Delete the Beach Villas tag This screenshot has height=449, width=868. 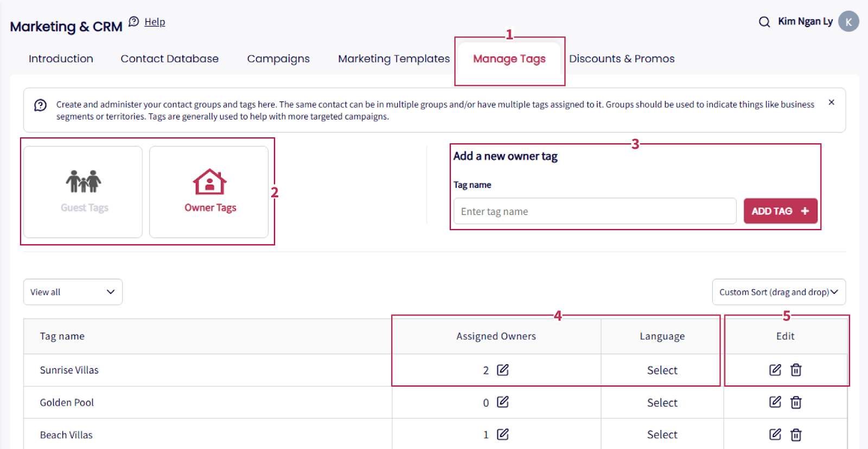tap(796, 434)
